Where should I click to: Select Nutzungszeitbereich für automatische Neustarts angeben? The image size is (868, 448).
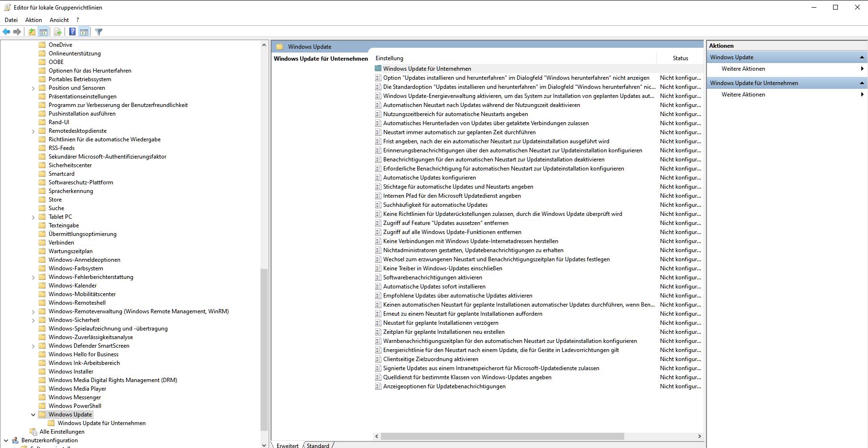pos(456,114)
